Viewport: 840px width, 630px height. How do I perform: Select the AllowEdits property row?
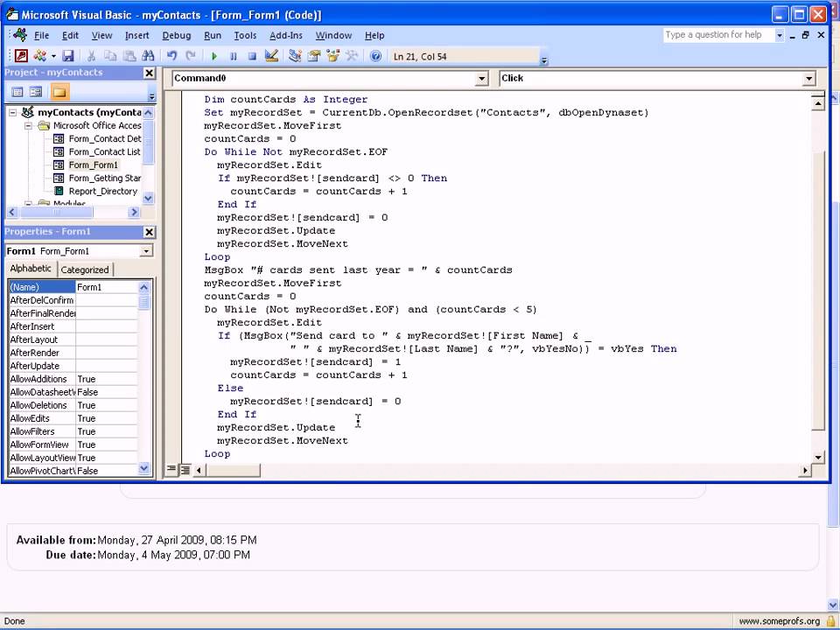(73, 418)
